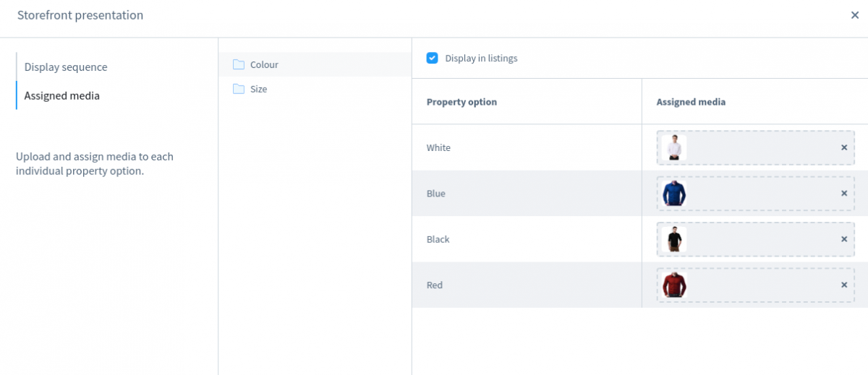Select the Colour property group
The height and width of the screenshot is (375, 868).
264,64
